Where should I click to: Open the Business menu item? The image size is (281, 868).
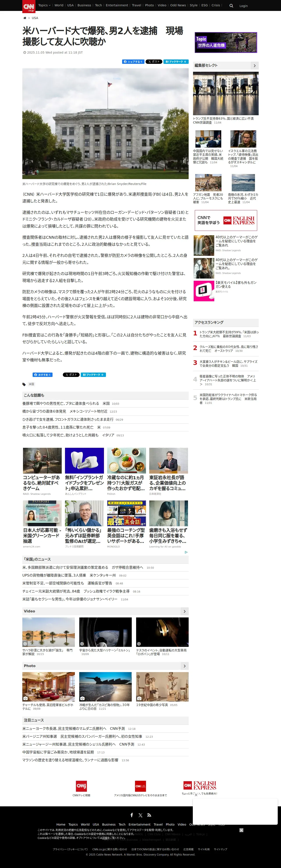pos(84,5)
